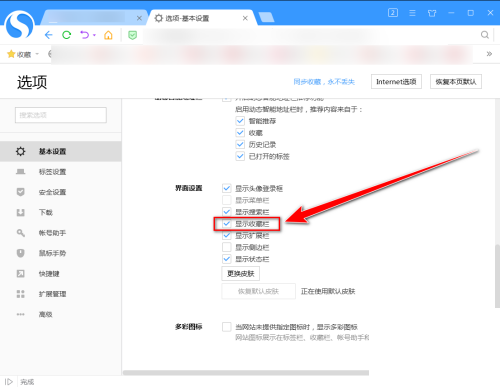Expand the arrow next to 收藏 in the bookmarks bar
Screen dimensions: 500x387
click(37, 54)
